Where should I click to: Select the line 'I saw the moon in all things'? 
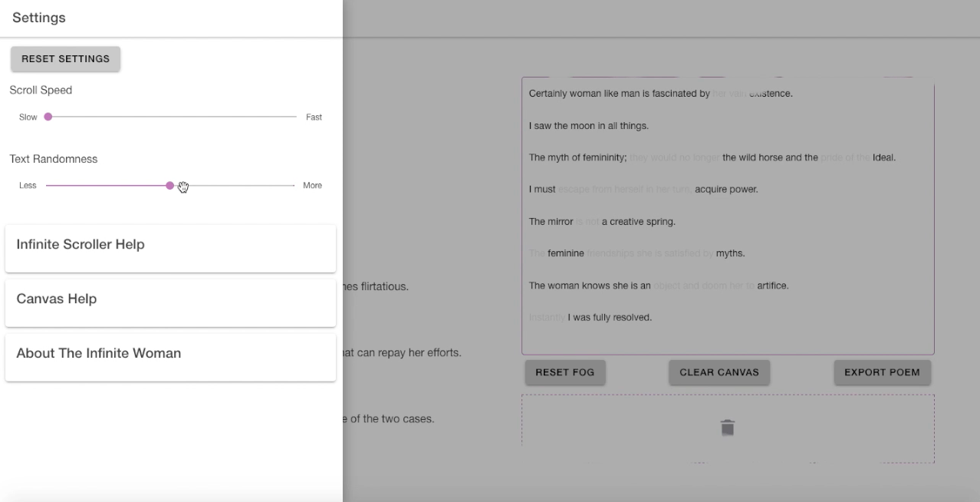point(589,126)
